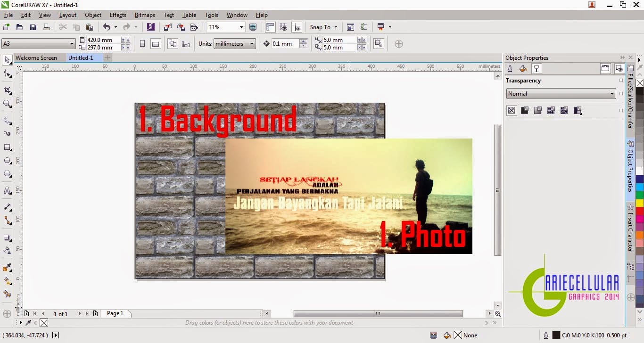Click the Full-screen preview icon
The width and height of the screenshot is (644, 343).
tap(253, 27)
